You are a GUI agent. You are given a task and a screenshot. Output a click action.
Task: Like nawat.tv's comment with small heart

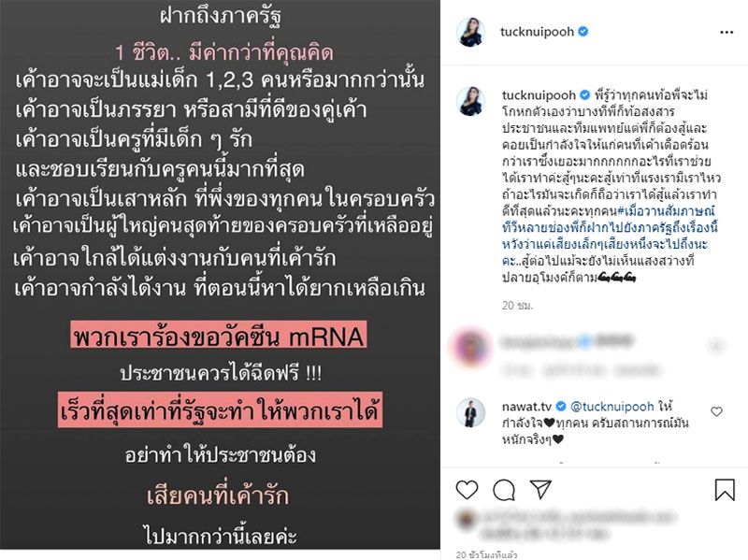tap(716, 411)
